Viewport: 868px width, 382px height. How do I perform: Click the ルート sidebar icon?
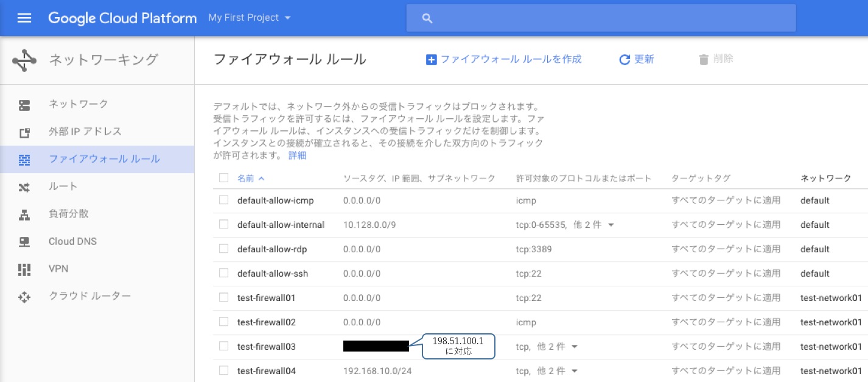(x=24, y=187)
